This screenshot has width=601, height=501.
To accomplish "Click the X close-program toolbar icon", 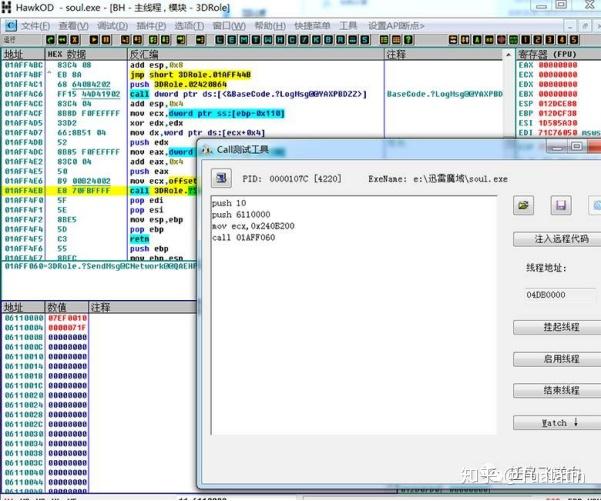I will coord(74,39).
